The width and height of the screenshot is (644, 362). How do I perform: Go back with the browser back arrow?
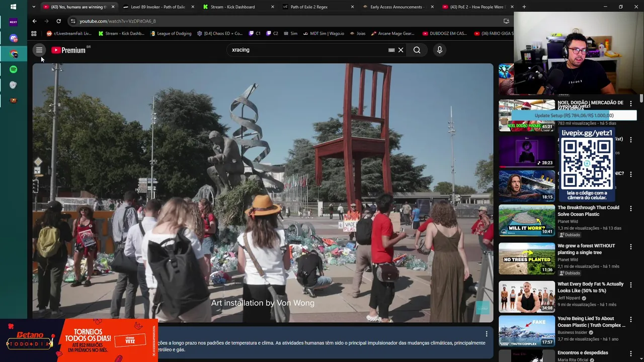34,21
